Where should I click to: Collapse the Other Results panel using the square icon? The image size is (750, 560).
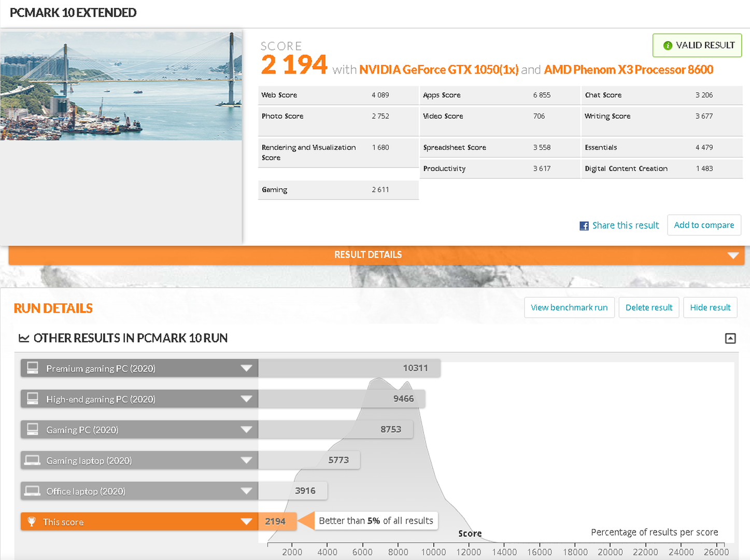click(730, 339)
